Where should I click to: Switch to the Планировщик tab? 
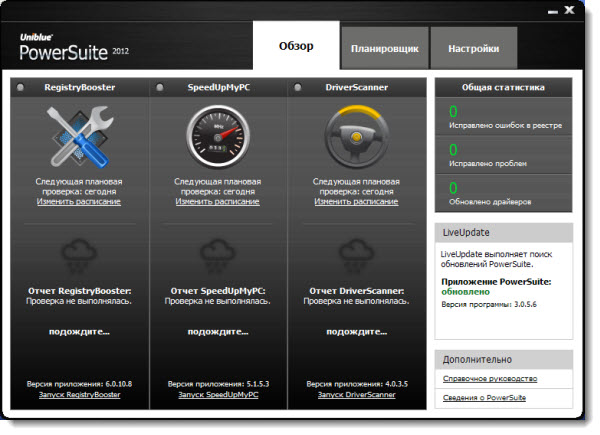click(384, 47)
